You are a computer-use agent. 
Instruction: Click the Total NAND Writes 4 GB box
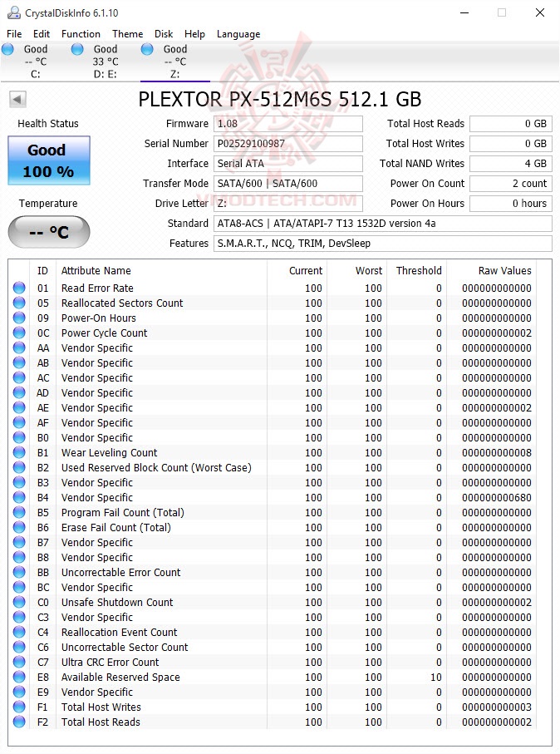tap(511, 164)
